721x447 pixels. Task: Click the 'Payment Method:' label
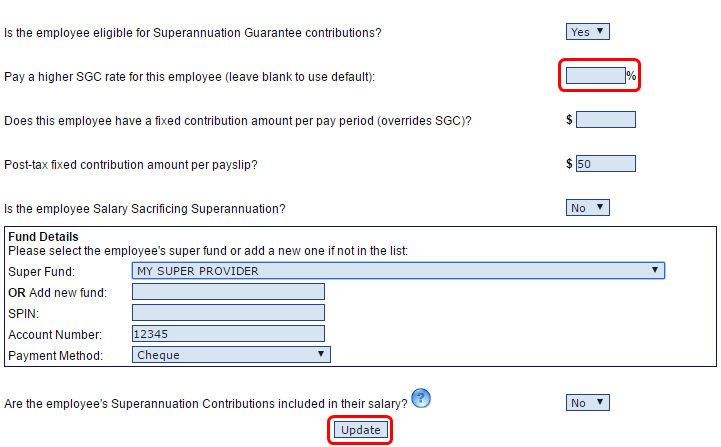(x=56, y=356)
